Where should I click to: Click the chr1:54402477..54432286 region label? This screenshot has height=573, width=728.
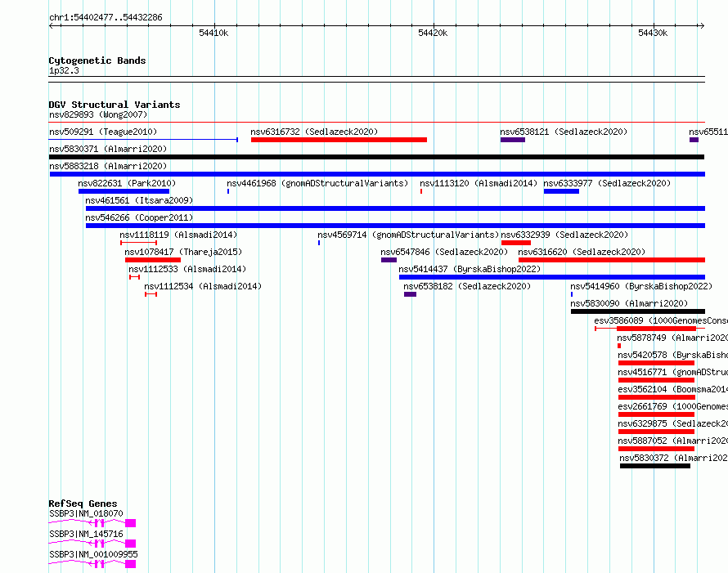click(106, 18)
